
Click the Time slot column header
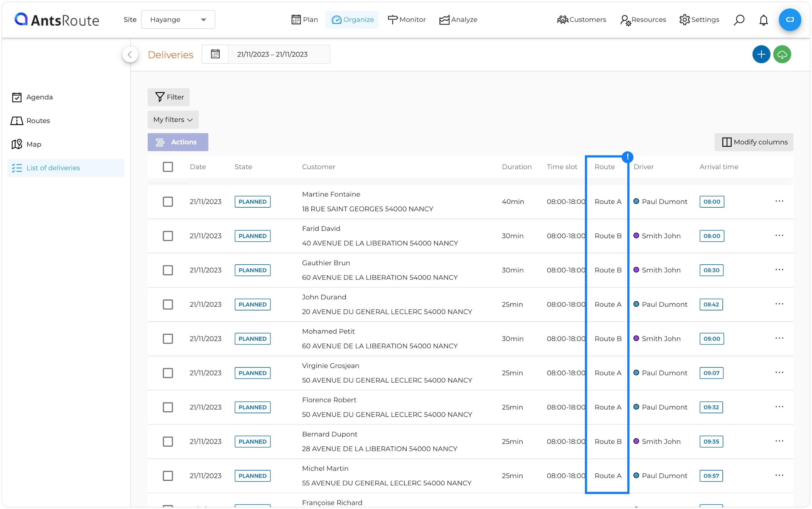562,167
